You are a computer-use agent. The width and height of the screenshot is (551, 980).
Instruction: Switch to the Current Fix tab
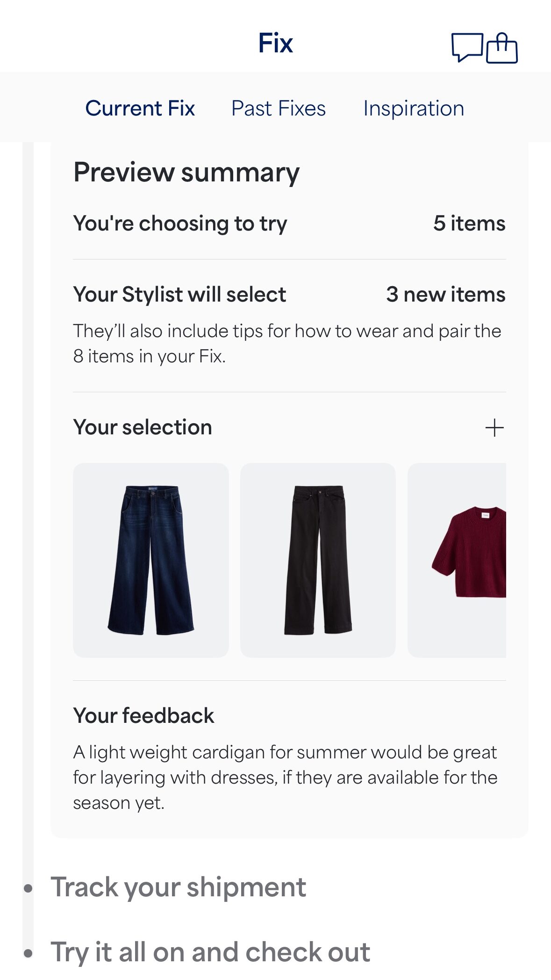(x=140, y=108)
